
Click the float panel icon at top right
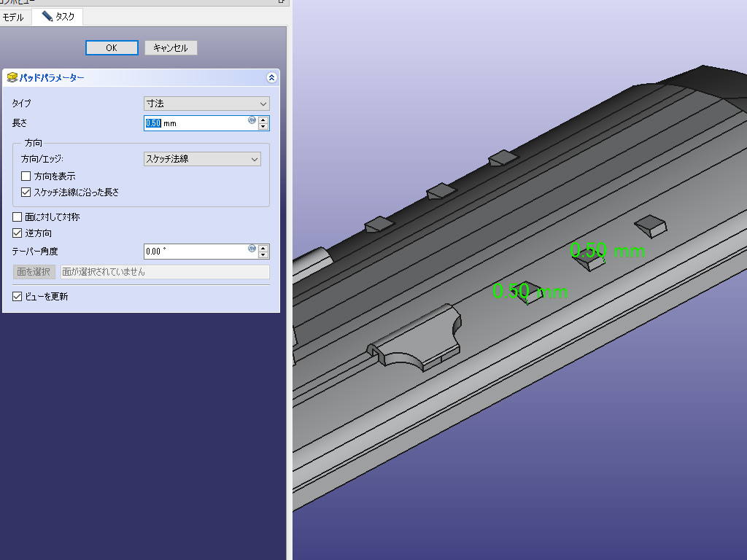click(282, 1)
